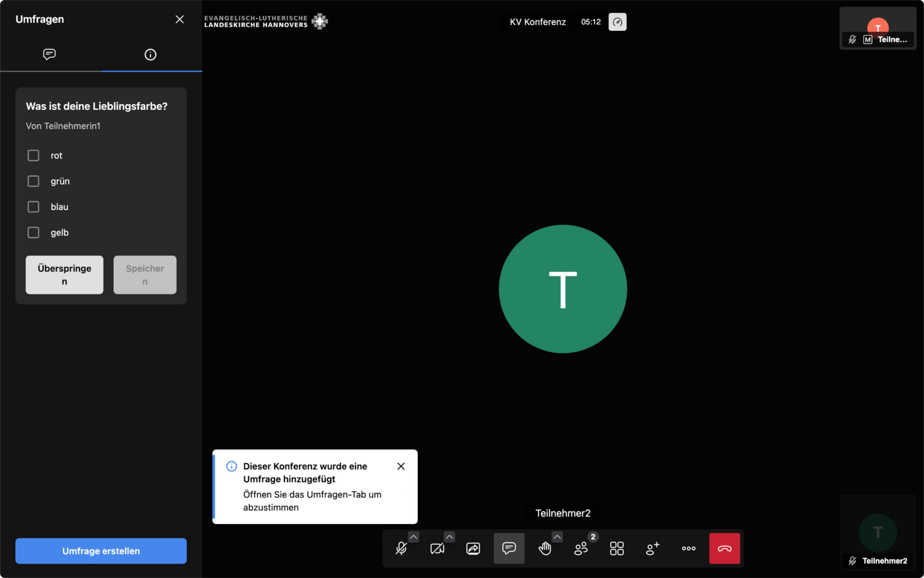Switch to tile view
This screenshot has height=578, width=924.
click(617, 548)
